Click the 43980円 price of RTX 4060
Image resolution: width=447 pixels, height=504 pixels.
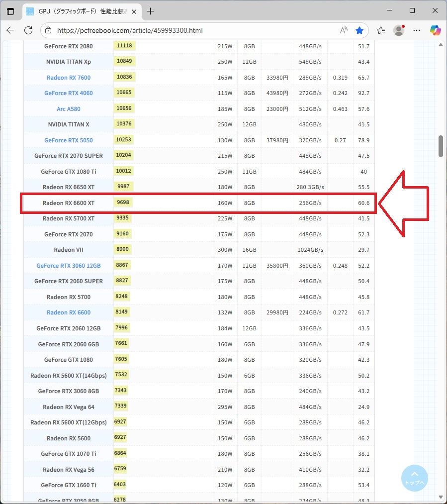pyautogui.click(x=277, y=93)
